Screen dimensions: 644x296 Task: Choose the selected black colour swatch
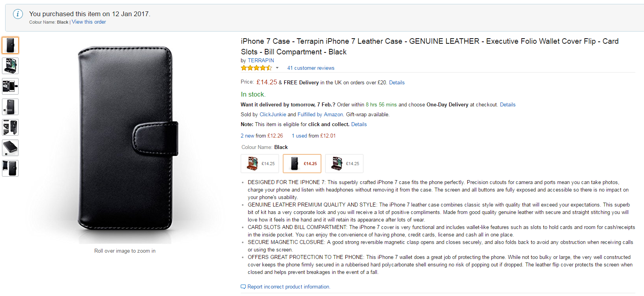point(302,164)
